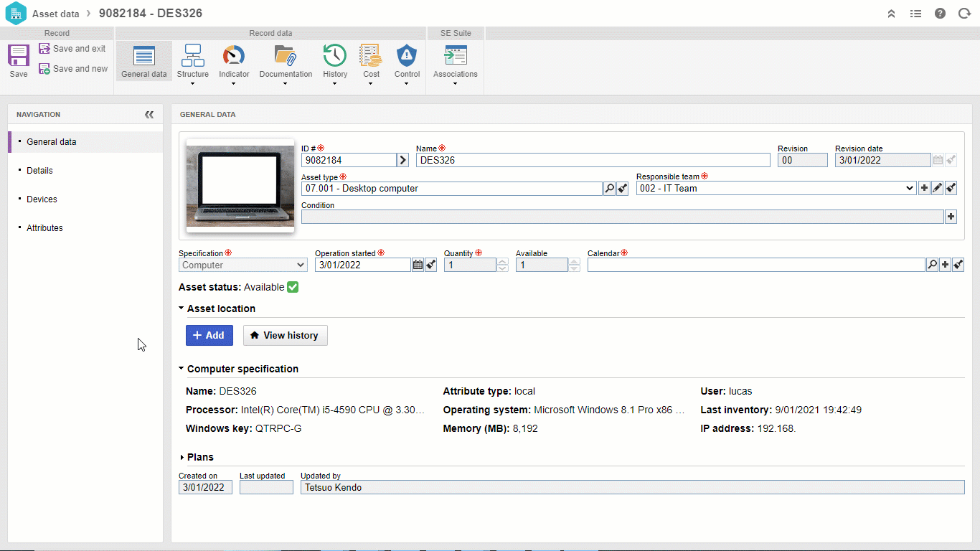This screenshot has height=551, width=980.
Task: Open the Indicator gauge icon
Action: [234, 56]
